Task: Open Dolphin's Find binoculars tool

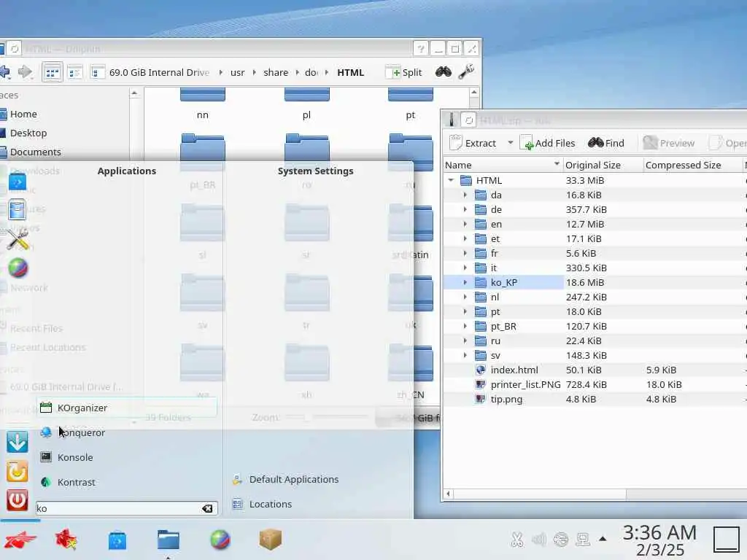Action: 443,72
